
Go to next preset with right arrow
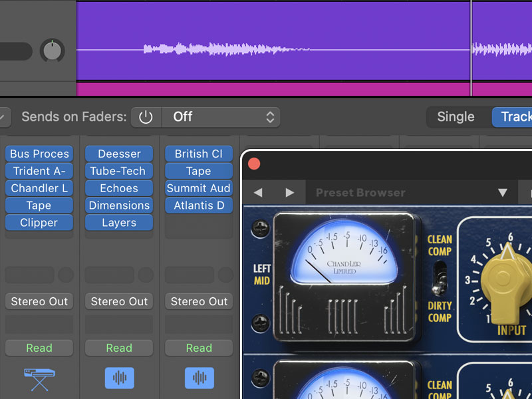pos(289,193)
